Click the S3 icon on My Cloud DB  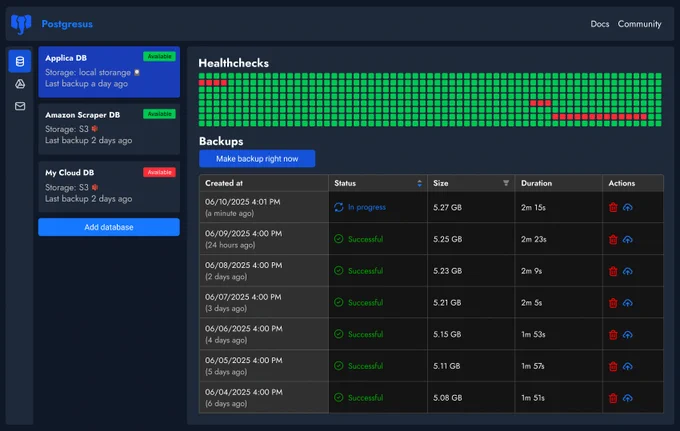(x=95, y=187)
